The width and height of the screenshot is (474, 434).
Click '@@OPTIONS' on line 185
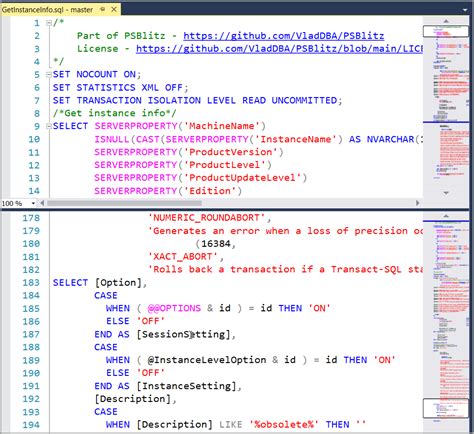pyautogui.click(x=174, y=308)
